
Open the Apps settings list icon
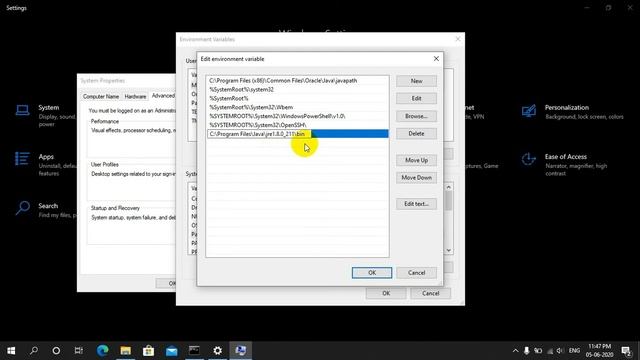[x=22, y=158]
